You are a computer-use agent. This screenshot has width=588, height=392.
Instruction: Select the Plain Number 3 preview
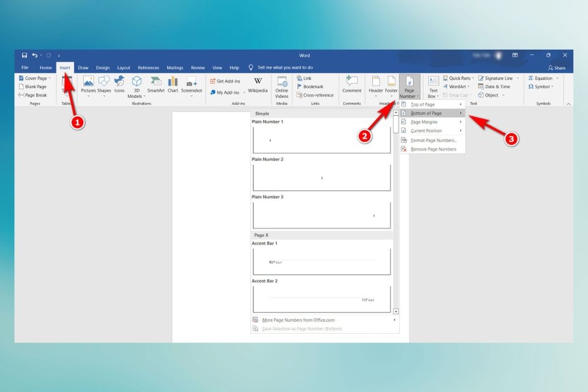[x=322, y=214]
